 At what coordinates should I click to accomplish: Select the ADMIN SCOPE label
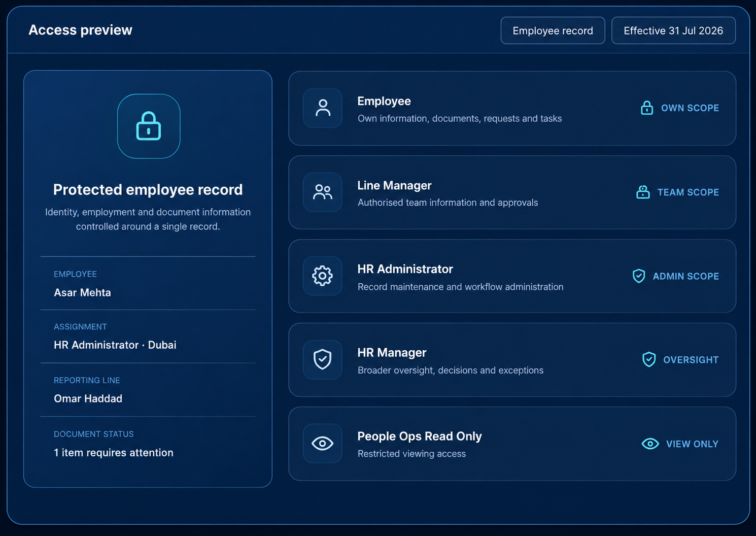[x=686, y=276]
